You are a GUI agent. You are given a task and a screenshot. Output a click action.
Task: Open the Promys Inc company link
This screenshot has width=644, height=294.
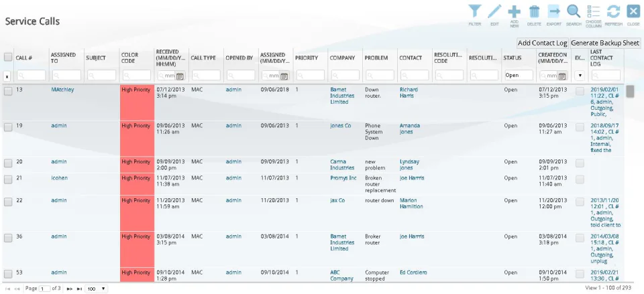343,178
